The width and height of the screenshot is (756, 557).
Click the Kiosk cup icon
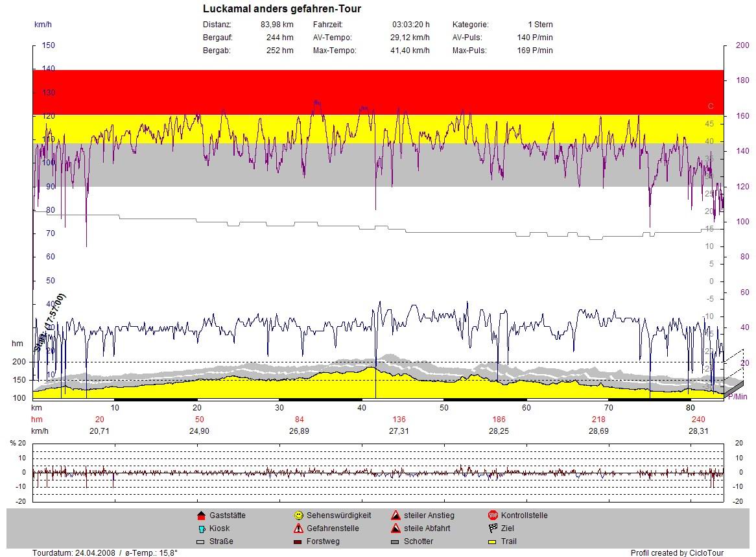(x=200, y=528)
